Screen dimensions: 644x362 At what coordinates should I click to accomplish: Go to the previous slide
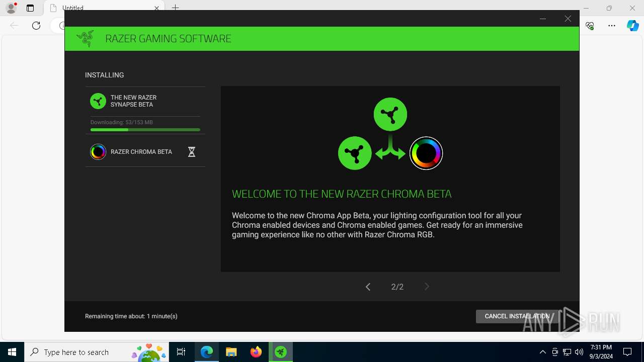[x=368, y=287]
